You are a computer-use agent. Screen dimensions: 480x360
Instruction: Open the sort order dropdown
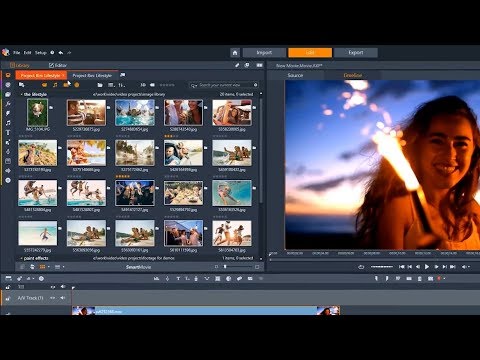pyautogui.click(x=122, y=85)
